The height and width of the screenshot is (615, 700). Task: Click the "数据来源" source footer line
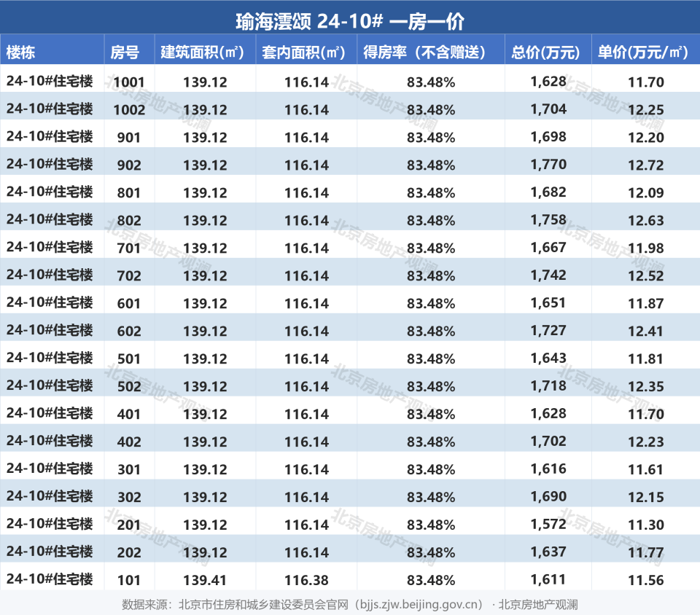tap(350, 605)
